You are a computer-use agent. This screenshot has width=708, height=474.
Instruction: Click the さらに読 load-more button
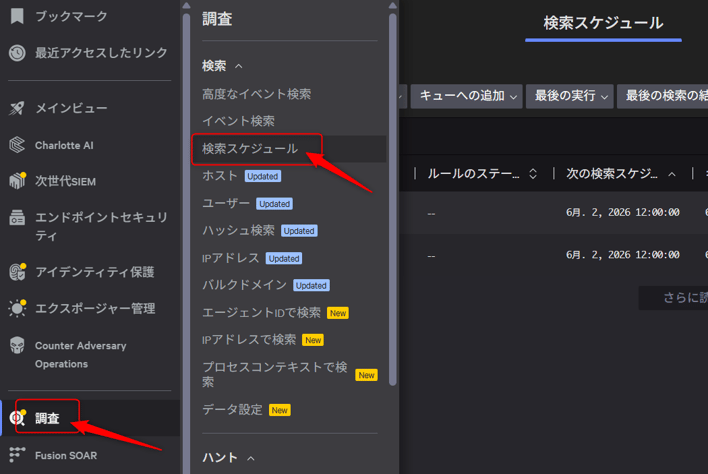pyautogui.click(x=673, y=297)
